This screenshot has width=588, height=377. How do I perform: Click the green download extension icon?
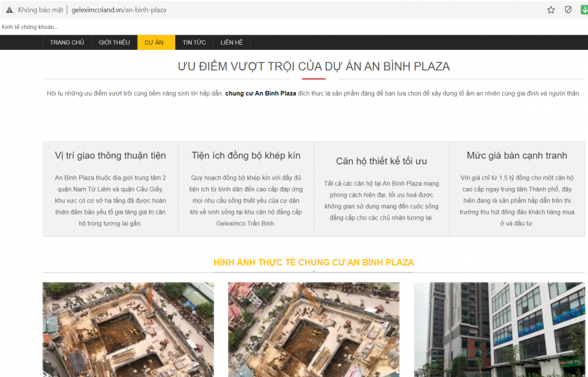[x=584, y=10]
